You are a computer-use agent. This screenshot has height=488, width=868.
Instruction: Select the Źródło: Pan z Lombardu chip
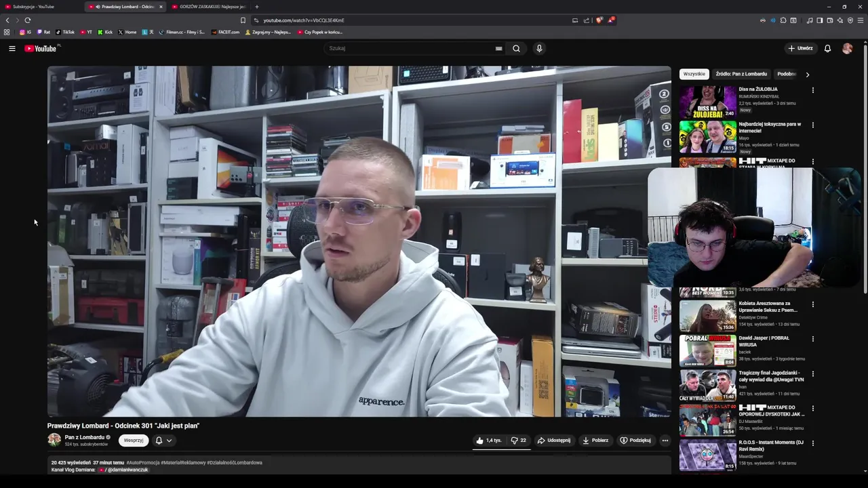coord(741,74)
